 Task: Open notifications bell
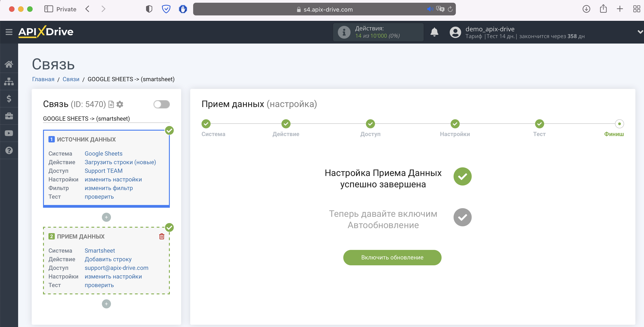click(x=434, y=32)
